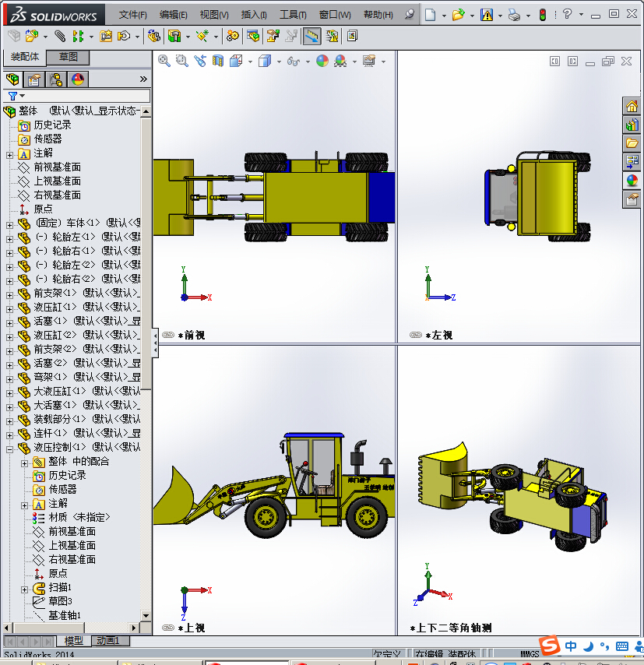Toggle the Interference Detection ruler icon
This screenshot has width=644, height=665.
point(311,36)
